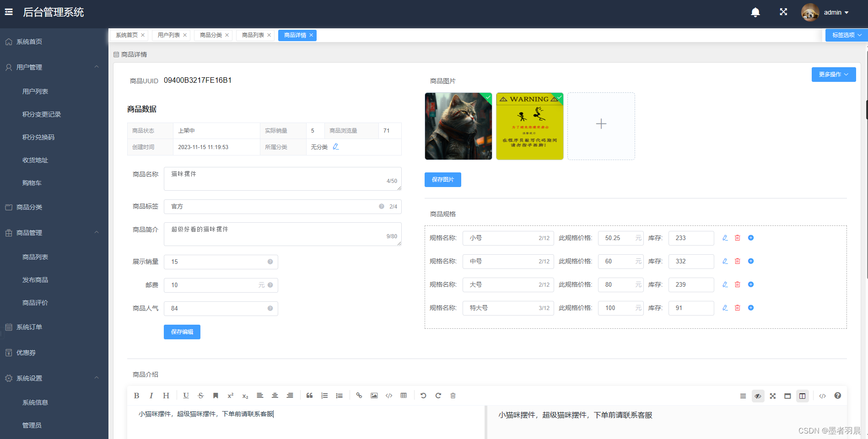Image resolution: width=868 pixels, height=439 pixels.
Task: Redo last edit in editor
Action: point(438,396)
